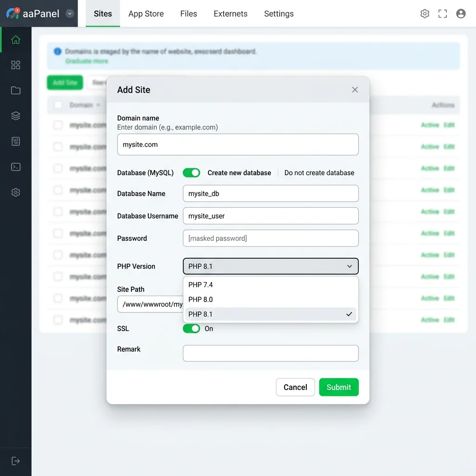476x476 pixels.
Task: Open the terminal icon in the sidebar
Action: pos(15,167)
